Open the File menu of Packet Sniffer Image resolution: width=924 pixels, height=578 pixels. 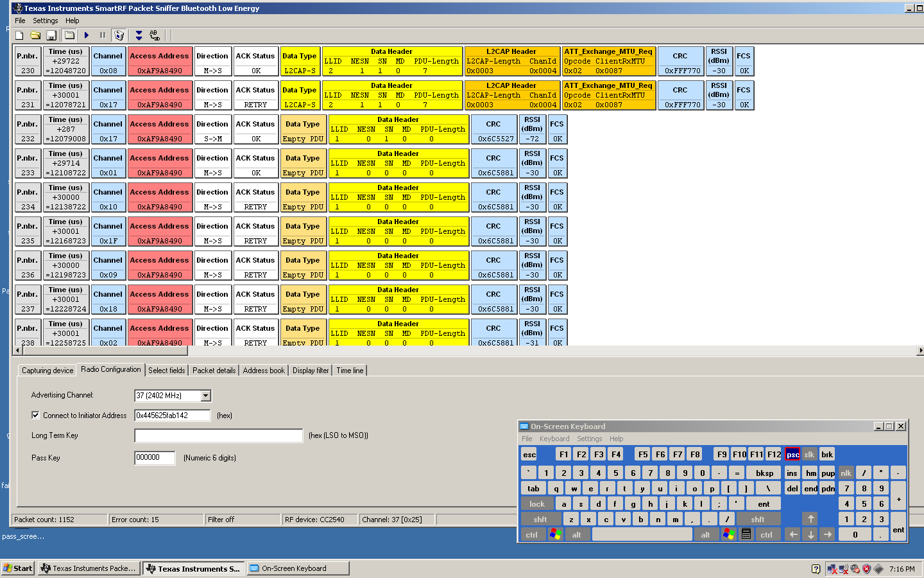click(20, 21)
